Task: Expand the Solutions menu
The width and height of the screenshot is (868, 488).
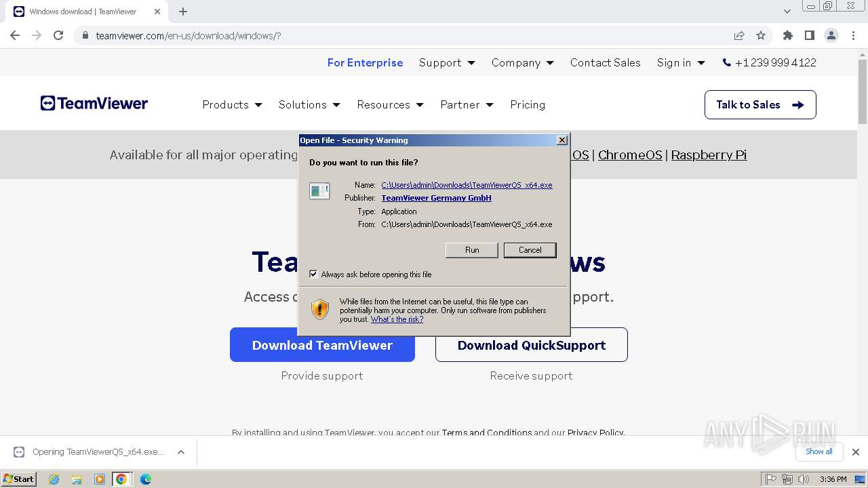Action: pyautogui.click(x=309, y=104)
